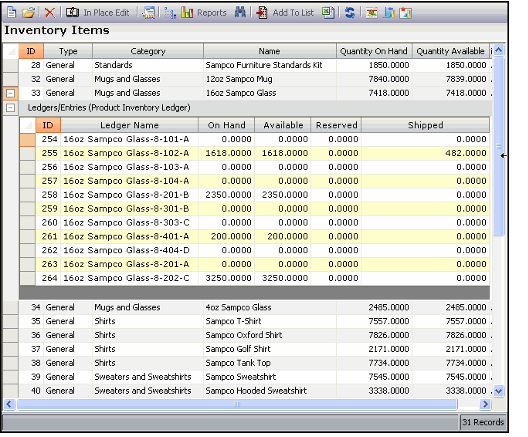
Task: Select Sampco Oxford Shirt row
Action: pyautogui.click(x=255, y=335)
